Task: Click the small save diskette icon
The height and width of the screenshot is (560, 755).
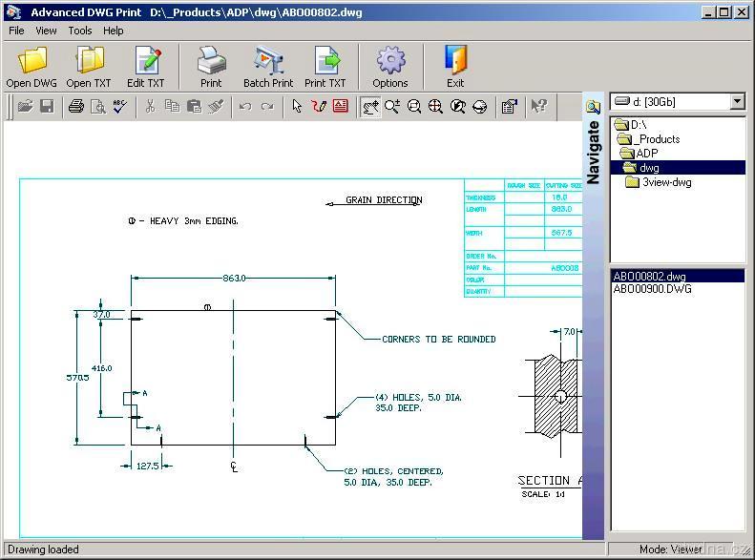Action: pyautogui.click(x=47, y=107)
